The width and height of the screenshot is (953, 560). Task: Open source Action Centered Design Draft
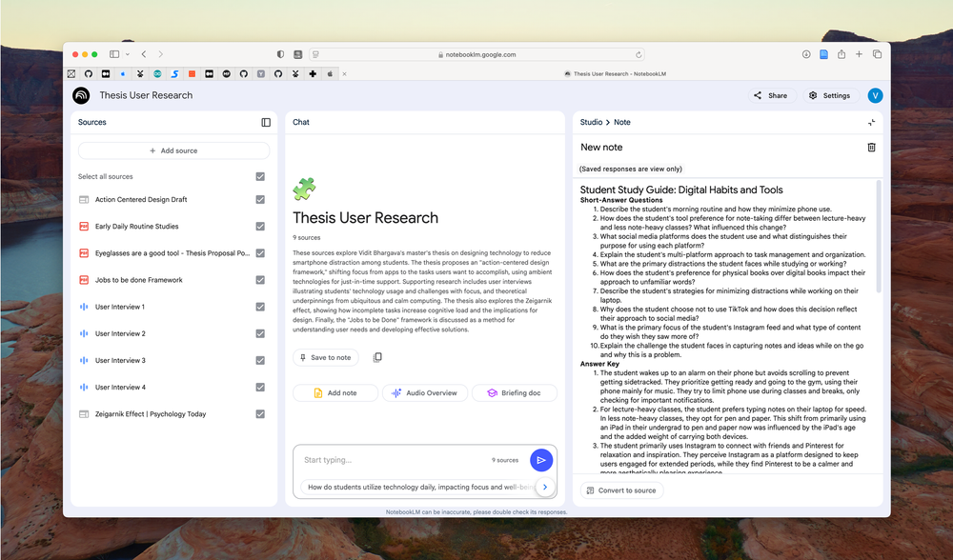[x=141, y=200]
